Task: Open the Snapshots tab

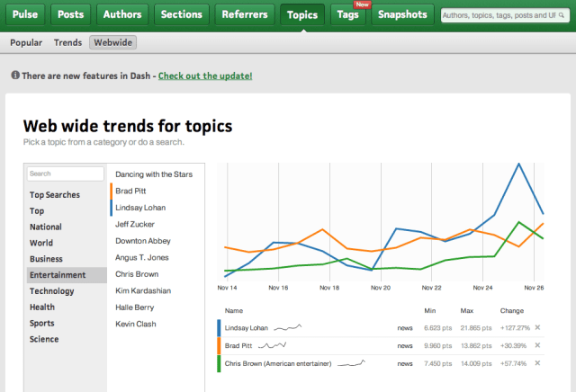Action: click(x=403, y=14)
